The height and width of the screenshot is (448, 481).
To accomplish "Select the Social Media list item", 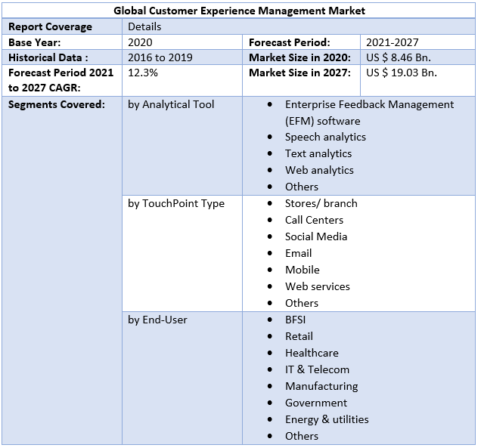I will pos(316,236).
